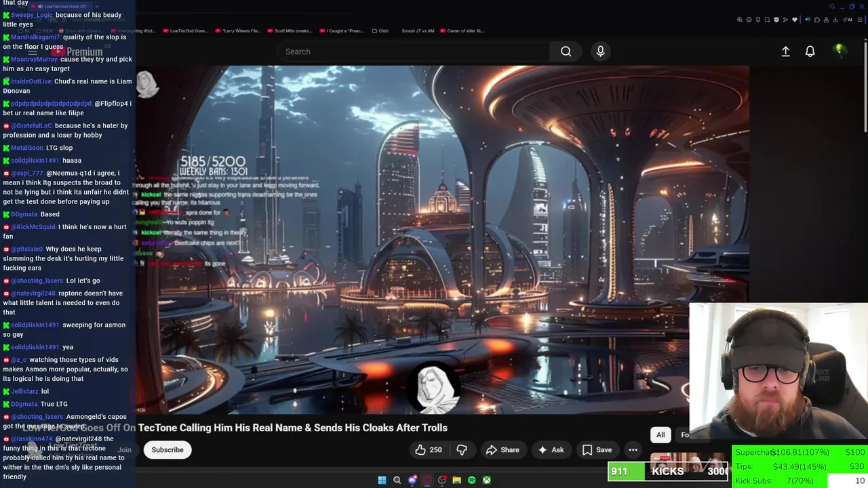Dislike the video with thumbs down
This screenshot has width=868, height=488.
pos(462,450)
